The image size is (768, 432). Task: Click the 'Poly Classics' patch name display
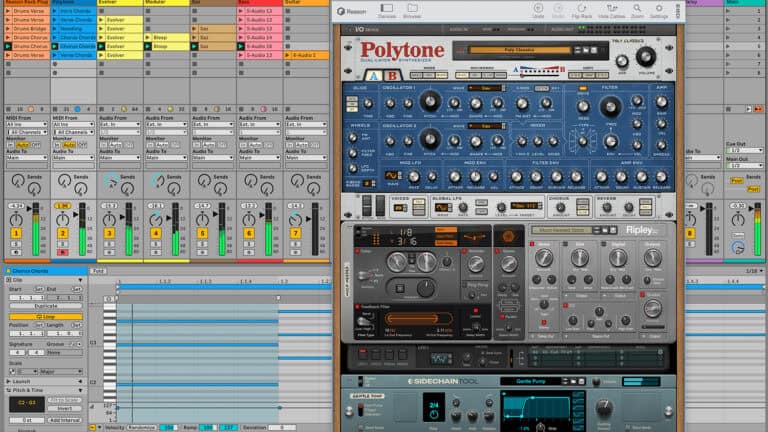point(520,50)
